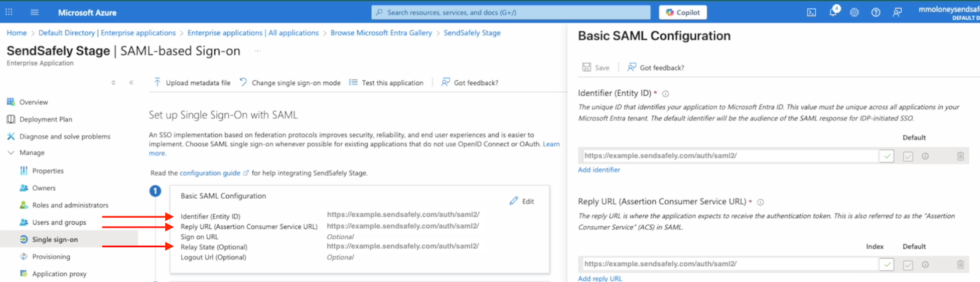The image size is (980, 282).
Task: Open feedback icon in top bar
Action: coord(897,12)
